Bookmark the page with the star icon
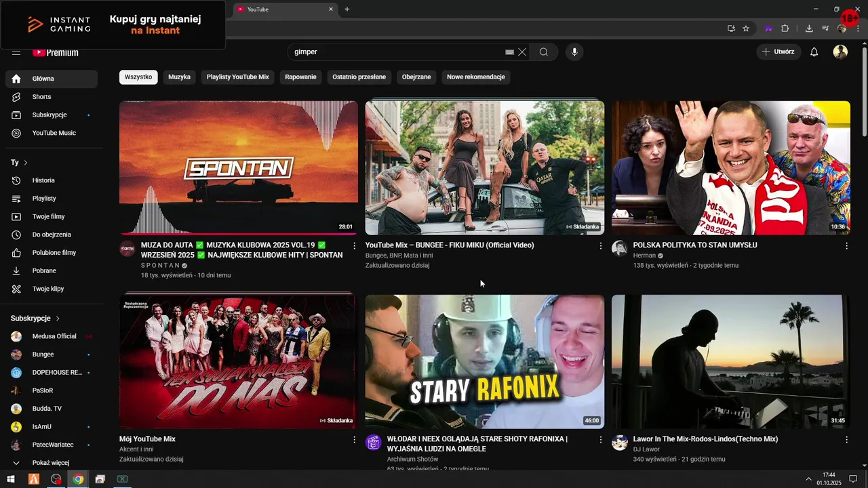This screenshot has height=488, width=868. coord(746,28)
